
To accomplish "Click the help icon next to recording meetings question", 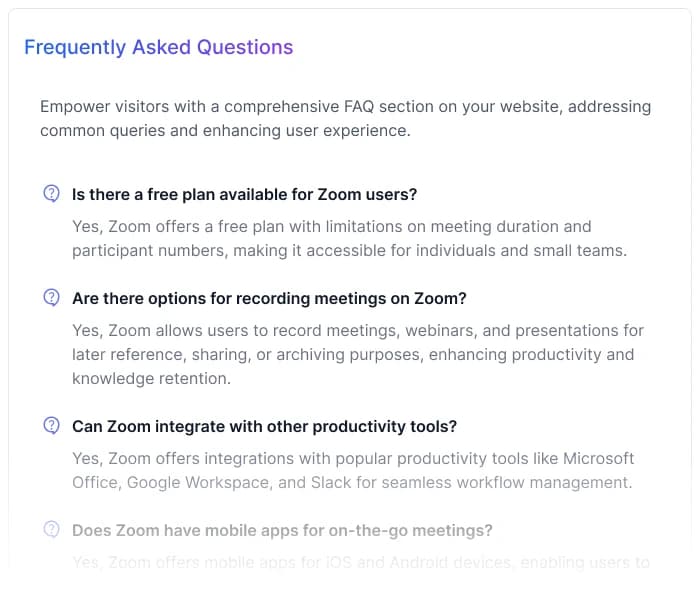I will 51,298.
